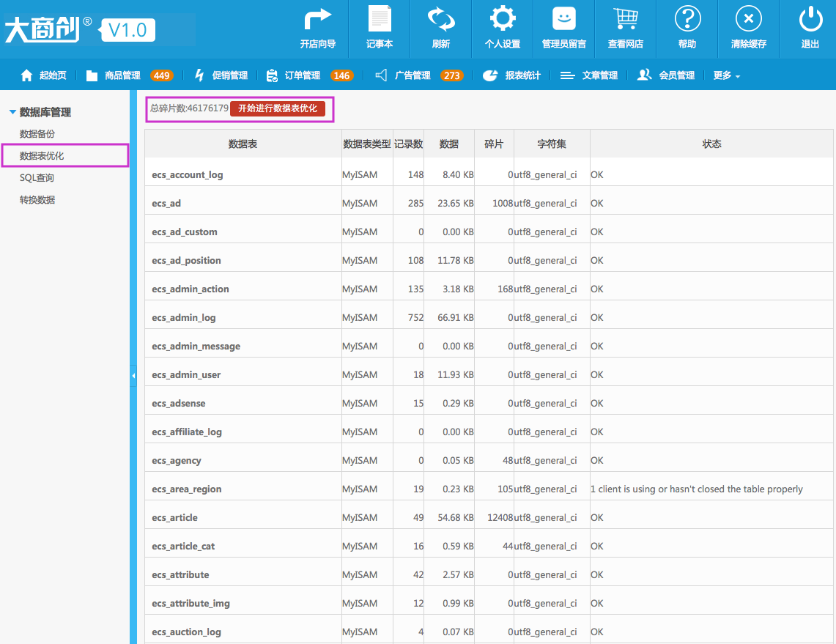Screen dimensions: 836x644
Task: Select the ecs_area_region table row
Action: (x=489, y=489)
